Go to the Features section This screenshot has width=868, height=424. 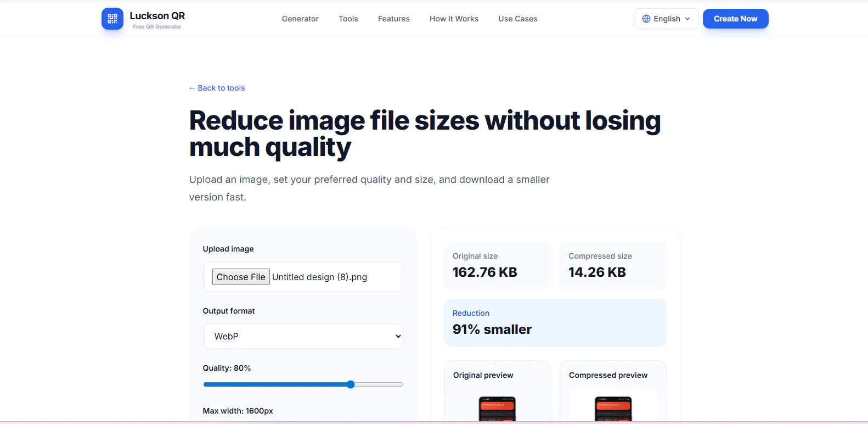[394, 19]
